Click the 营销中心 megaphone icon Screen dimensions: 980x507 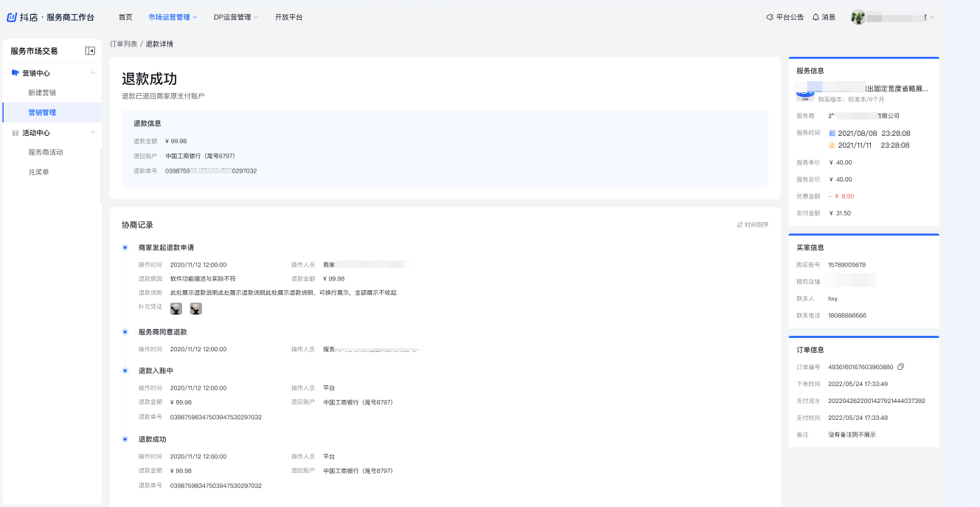(15, 73)
